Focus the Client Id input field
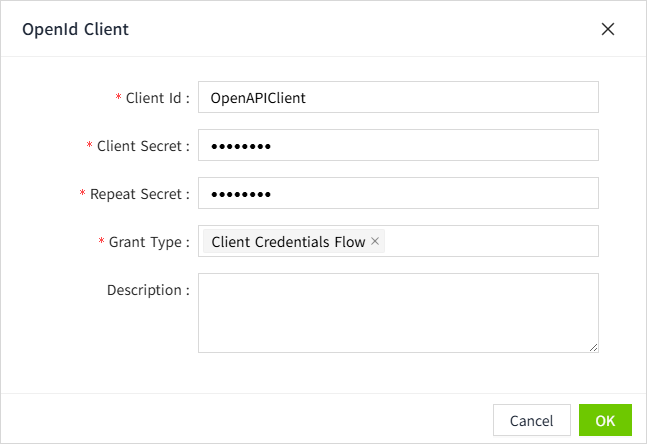This screenshot has width=647, height=444. (398, 98)
